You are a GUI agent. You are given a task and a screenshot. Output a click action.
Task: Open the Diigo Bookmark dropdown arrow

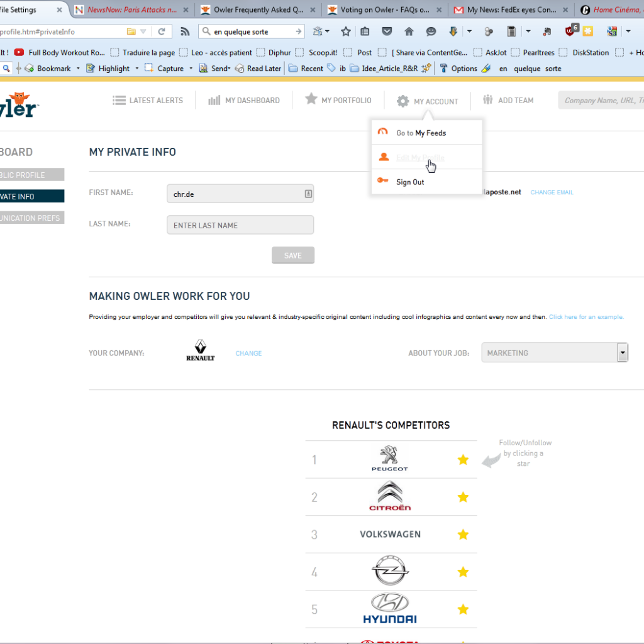tap(78, 69)
